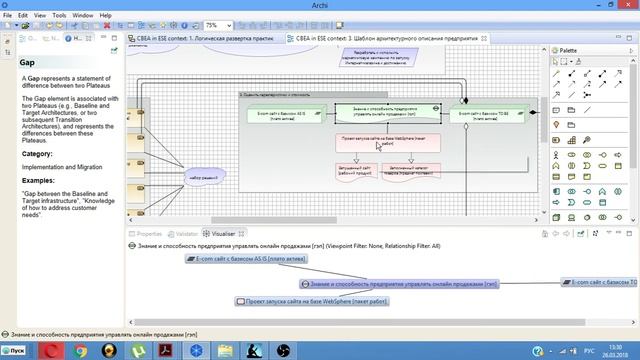The width and height of the screenshot is (640, 360).
Task: Pick the Realization relation tool
Action: point(618,73)
